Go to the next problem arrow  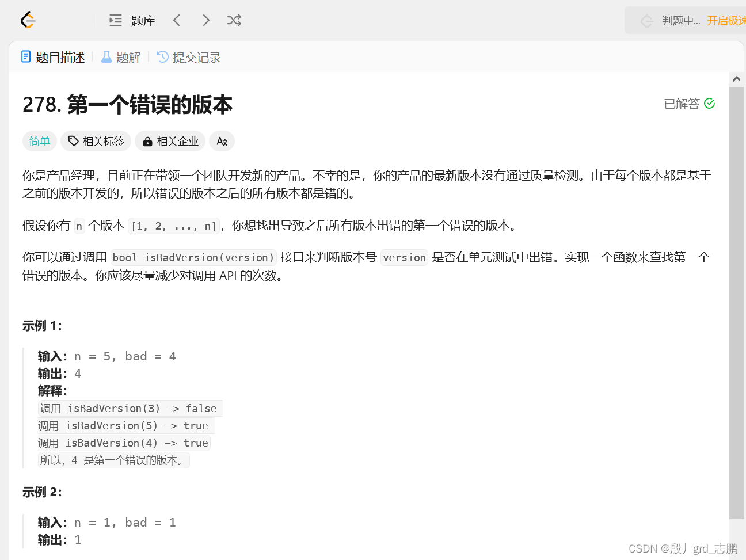206,20
